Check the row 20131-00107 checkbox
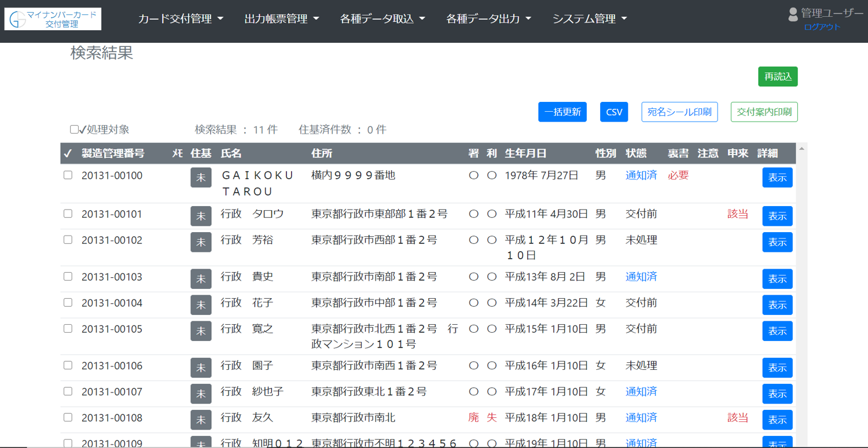 click(68, 391)
